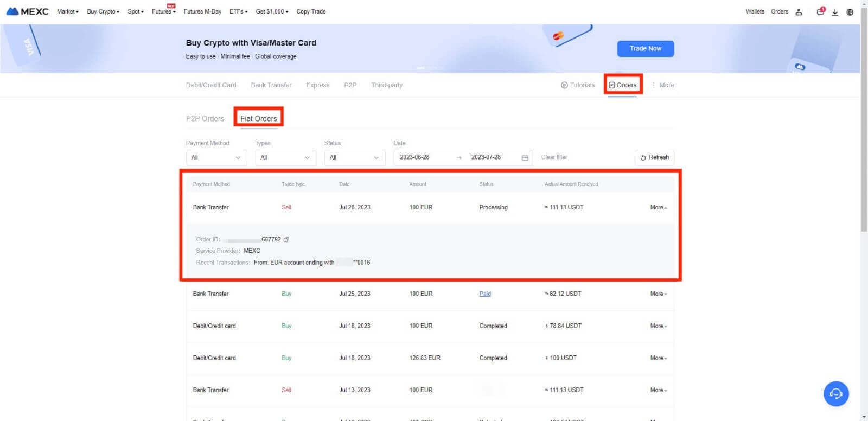Open Wallets in top bar

tap(755, 11)
